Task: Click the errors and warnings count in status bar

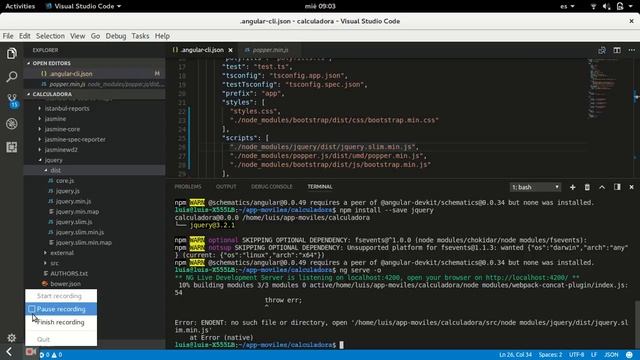Action: point(51,355)
